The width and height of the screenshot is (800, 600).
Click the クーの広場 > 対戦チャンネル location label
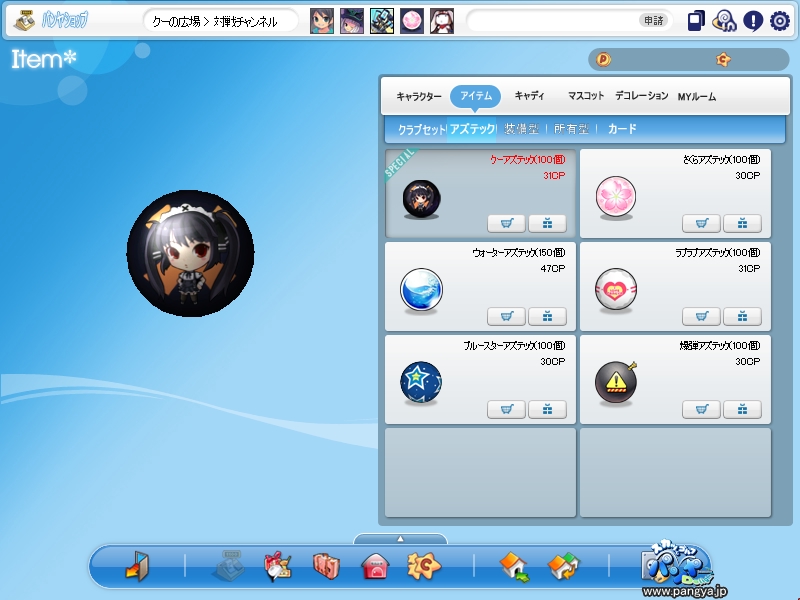[x=214, y=21]
